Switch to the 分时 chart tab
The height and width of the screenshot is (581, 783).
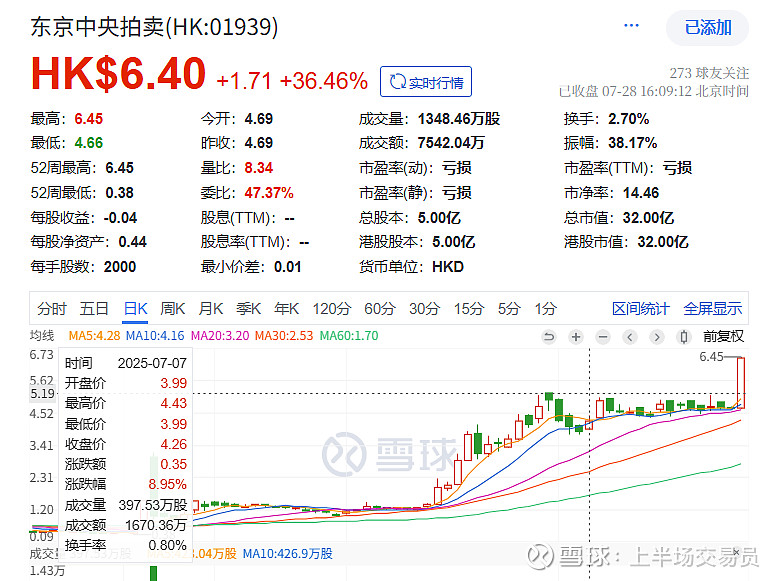(52, 309)
